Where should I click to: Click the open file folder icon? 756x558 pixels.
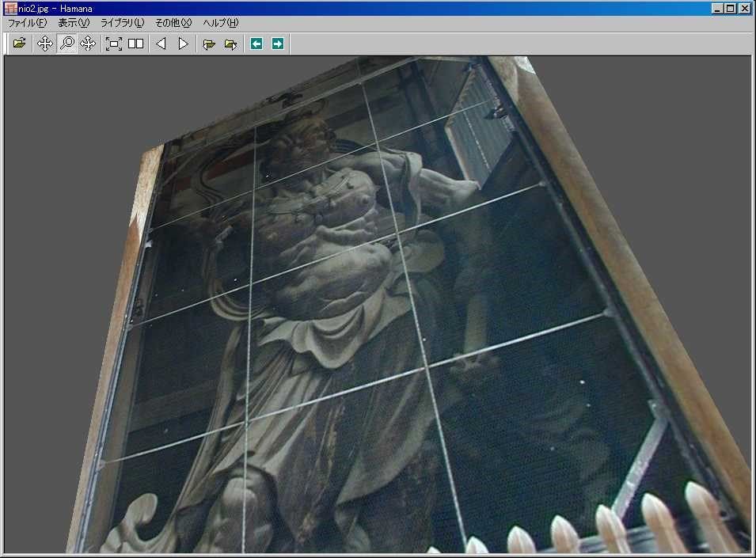[19, 44]
